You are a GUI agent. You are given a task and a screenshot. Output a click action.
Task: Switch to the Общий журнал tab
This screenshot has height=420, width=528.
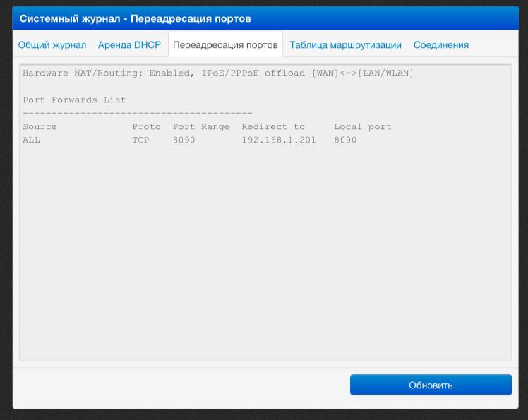pos(52,44)
